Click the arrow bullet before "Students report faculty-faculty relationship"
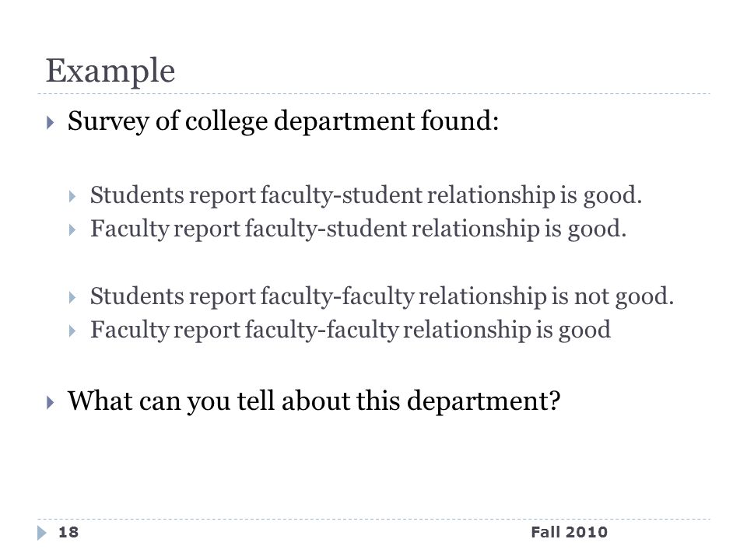The height and width of the screenshot is (560, 747). point(72,298)
